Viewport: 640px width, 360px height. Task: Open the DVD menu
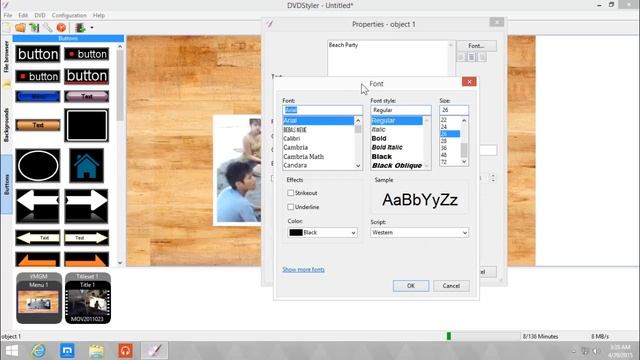[40, 15]
